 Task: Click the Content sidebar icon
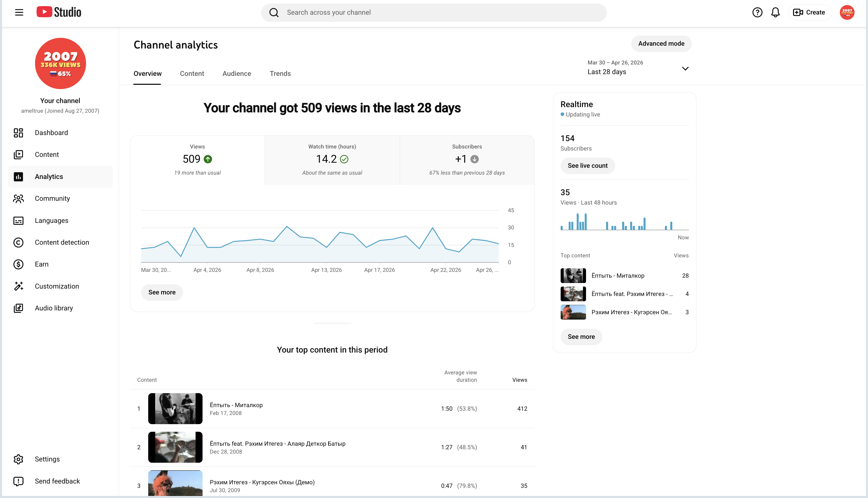[19, 155]
